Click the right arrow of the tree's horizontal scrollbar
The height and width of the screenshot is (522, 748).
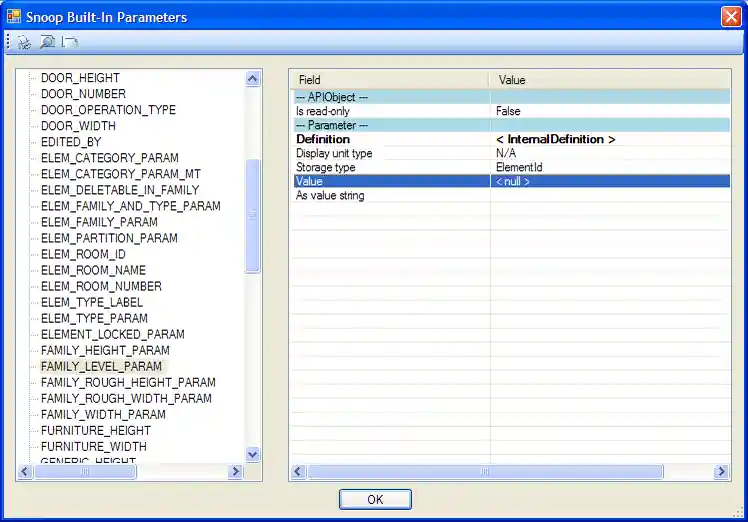tap(236, 471)
